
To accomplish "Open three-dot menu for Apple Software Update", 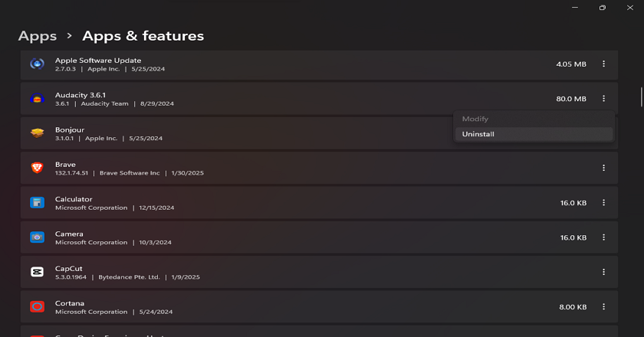I will pyautogui.click(x=604, y=64).
